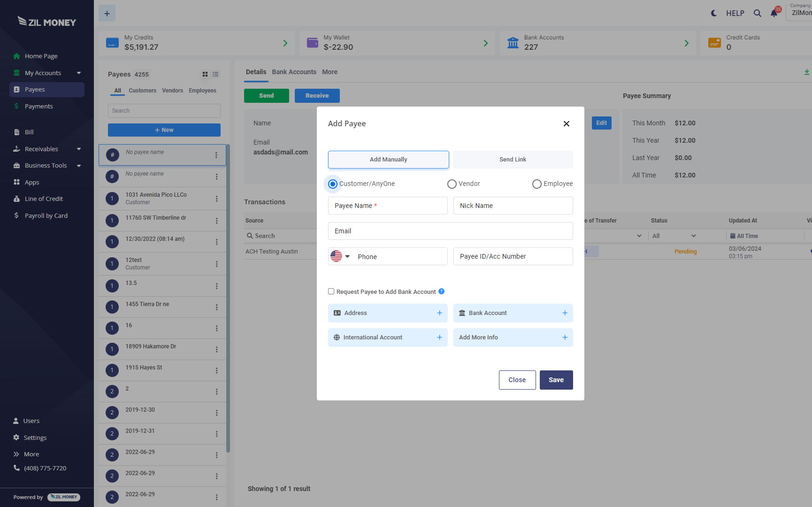Click the Phone number field
This screenshot has height=507, width=812.
click(x=400, y=257)
